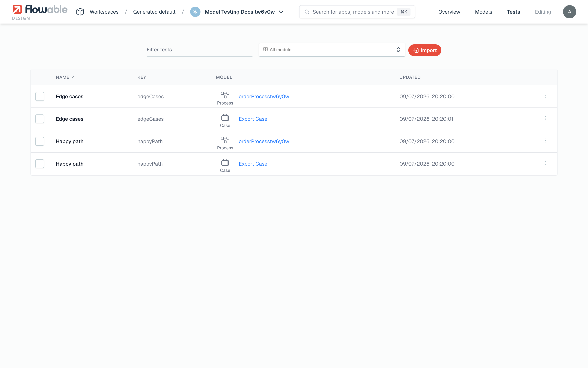Click happyPath key in orderProcess row
The height and width of the screenshot is (368, 588).
pos(150,141)
